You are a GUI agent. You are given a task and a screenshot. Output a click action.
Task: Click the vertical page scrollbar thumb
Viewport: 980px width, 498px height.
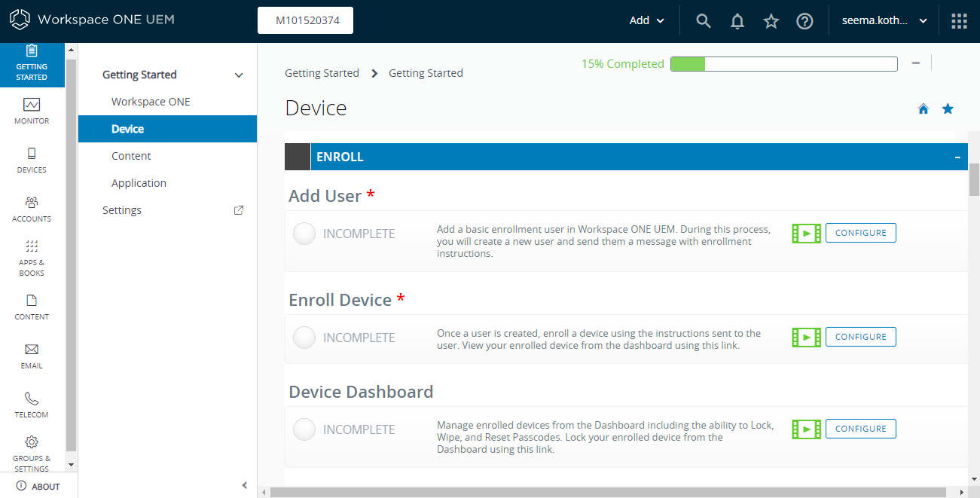point(974,179)
